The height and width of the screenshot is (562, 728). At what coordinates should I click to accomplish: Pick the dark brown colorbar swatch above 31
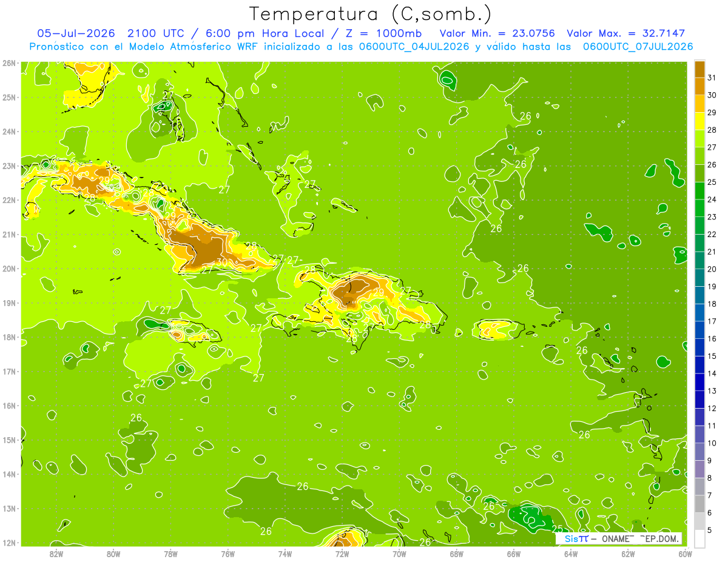pos(699,69)
